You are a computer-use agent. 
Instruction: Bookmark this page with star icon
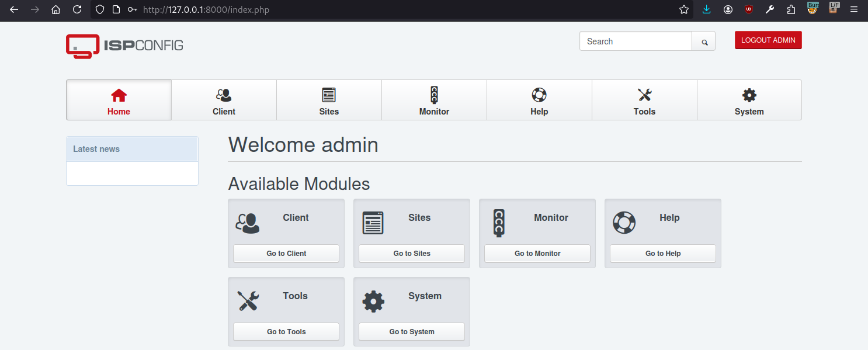[x=684, y=10]
